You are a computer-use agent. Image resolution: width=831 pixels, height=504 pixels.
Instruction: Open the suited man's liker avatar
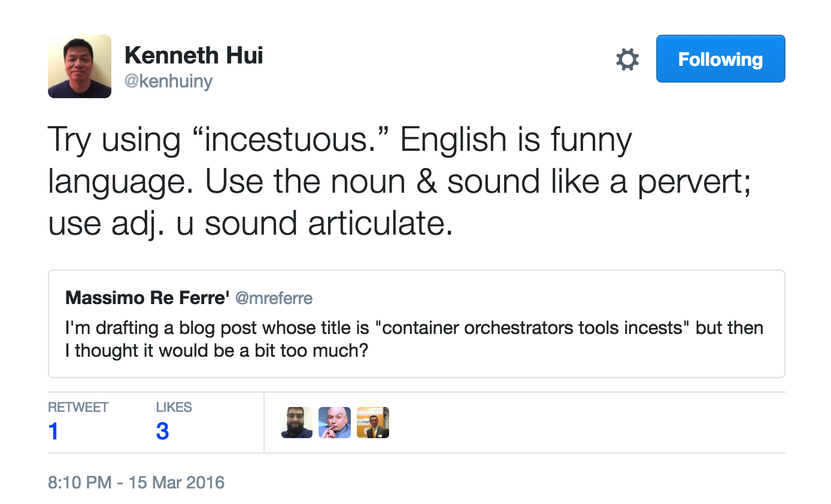pyautogui.click(x=372, y=423)
